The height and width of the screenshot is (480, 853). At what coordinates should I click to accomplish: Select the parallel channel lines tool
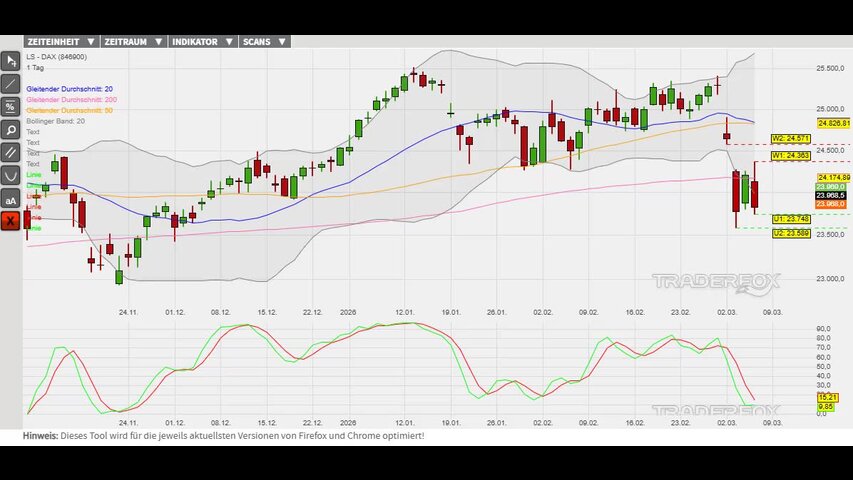[x=11, y=153]
